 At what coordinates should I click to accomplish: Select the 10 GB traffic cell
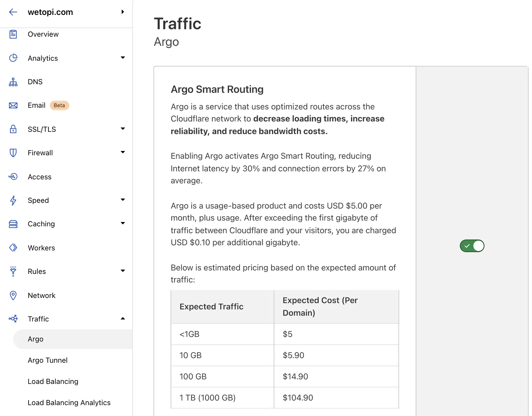[222, 355]
